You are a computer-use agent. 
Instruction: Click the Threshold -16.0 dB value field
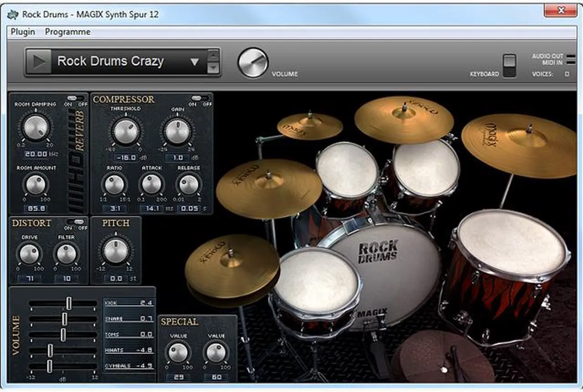tap(126, 158)
